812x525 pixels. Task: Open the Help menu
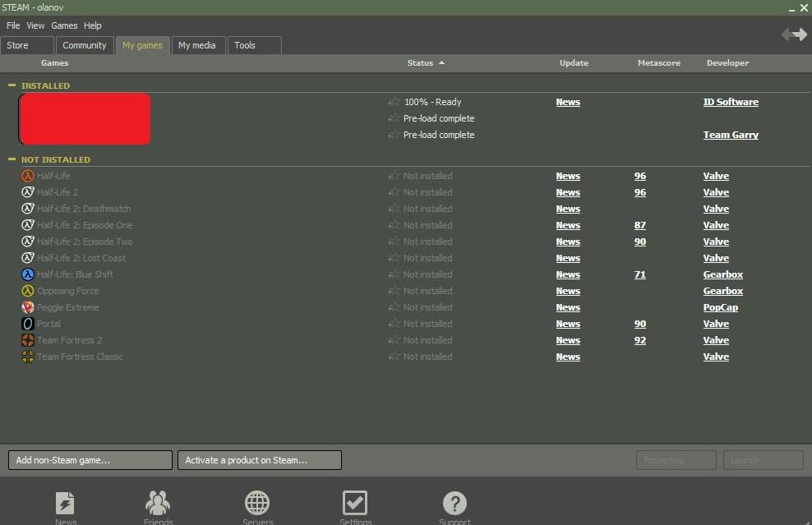point(93,25)
